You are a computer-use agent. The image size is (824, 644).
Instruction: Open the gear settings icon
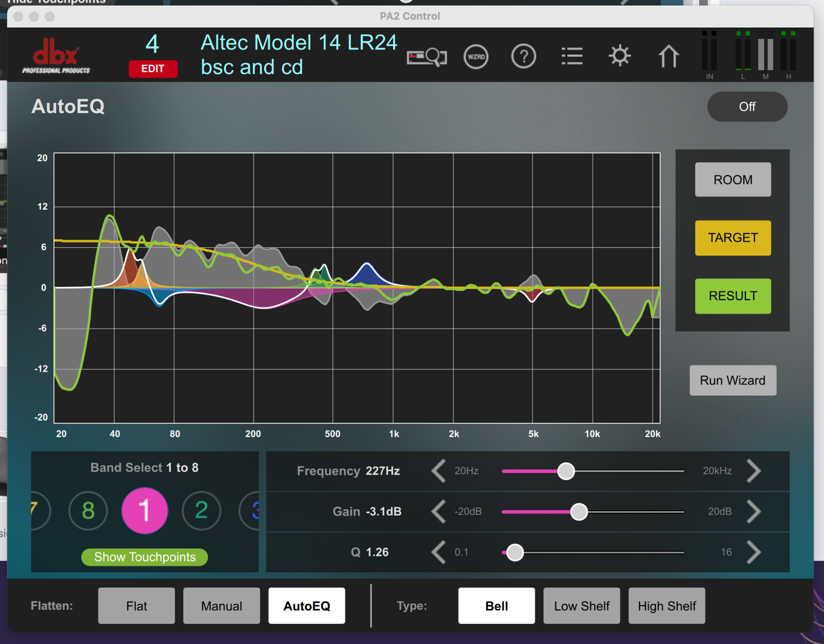click(x=620, y=56)
